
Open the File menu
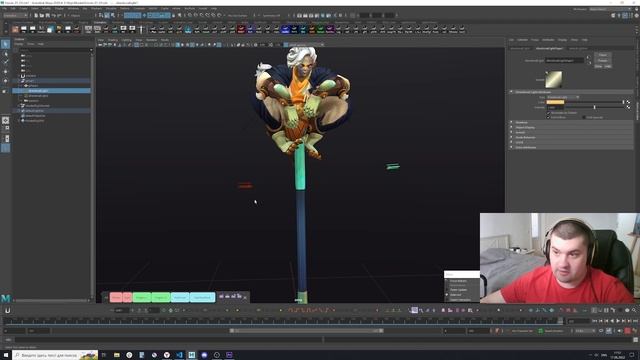pos(5,8)
